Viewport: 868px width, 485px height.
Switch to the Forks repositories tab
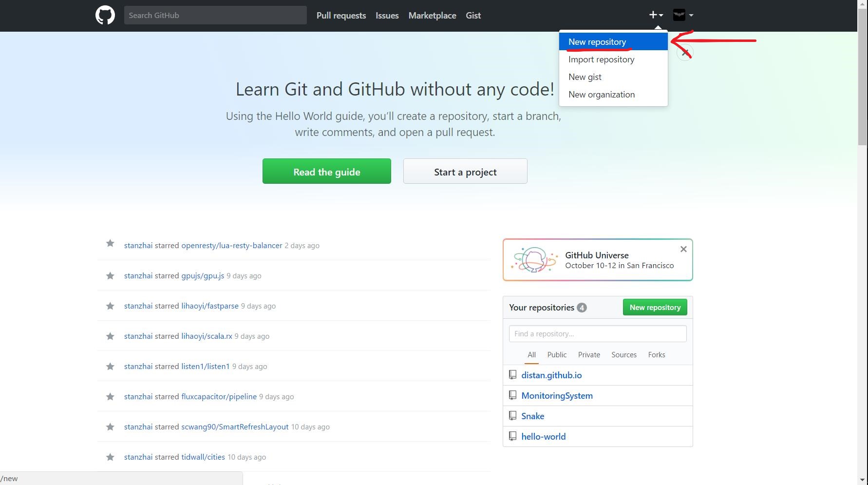(657, 355)
